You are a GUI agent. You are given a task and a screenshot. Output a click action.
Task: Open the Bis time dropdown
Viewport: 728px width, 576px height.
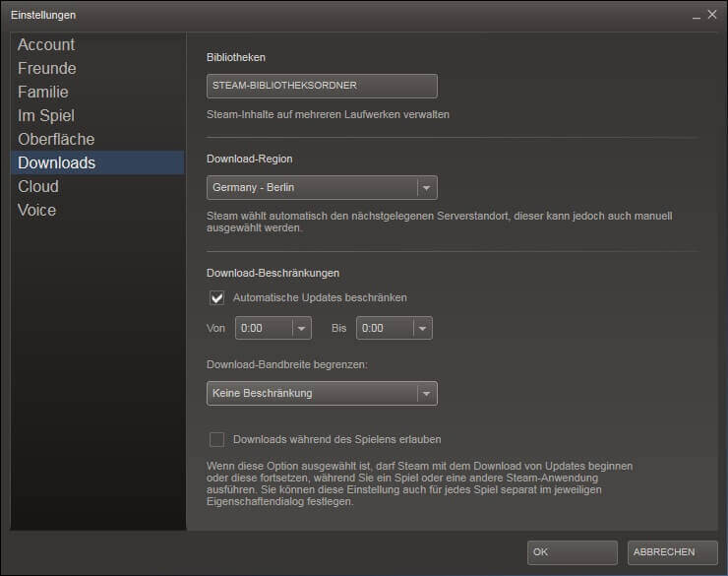pos(394,329)
